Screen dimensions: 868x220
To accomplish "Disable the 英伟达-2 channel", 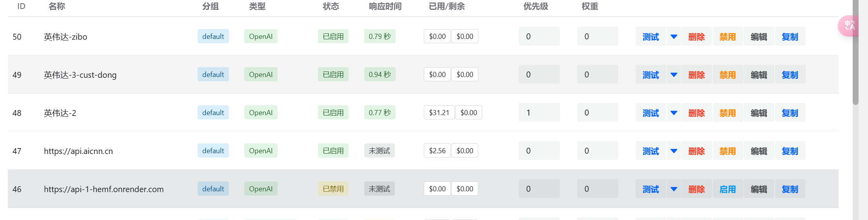I will [x=728, y=113].
